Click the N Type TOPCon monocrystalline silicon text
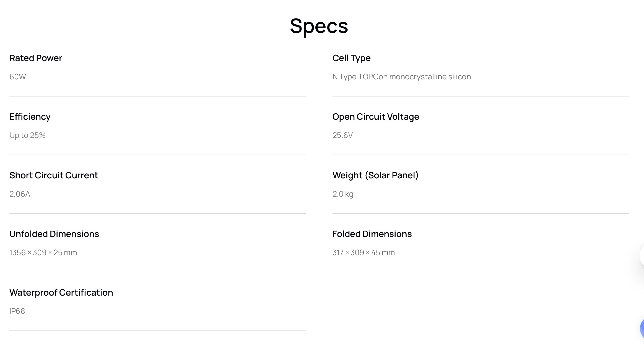This screenshot has width=644, height=344. 401,77
